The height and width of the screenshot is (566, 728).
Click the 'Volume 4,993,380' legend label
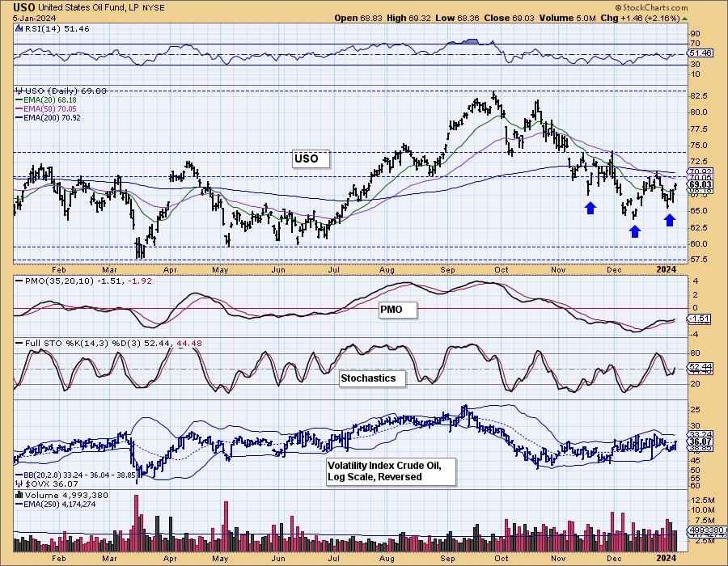66,495
